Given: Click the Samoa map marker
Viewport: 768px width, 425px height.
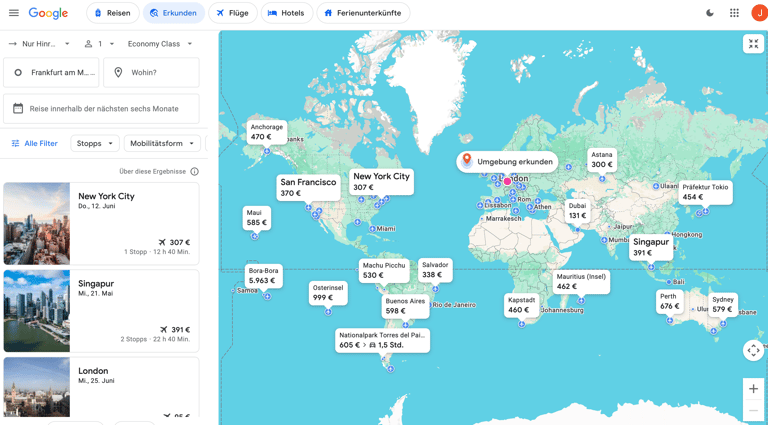Looking at the screenshot, I should pos(233,290).
